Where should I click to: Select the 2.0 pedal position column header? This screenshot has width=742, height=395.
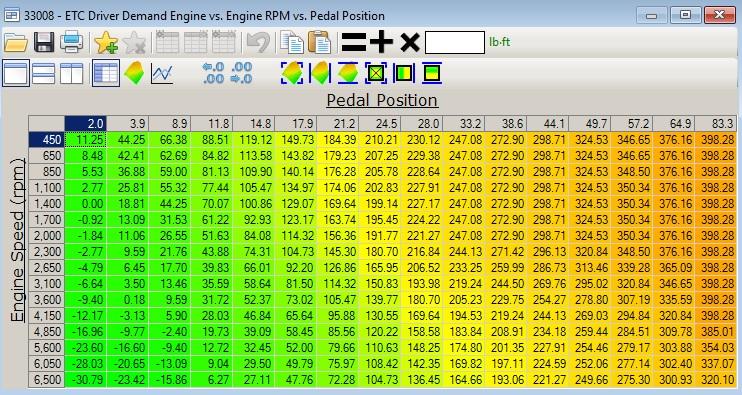86,124
